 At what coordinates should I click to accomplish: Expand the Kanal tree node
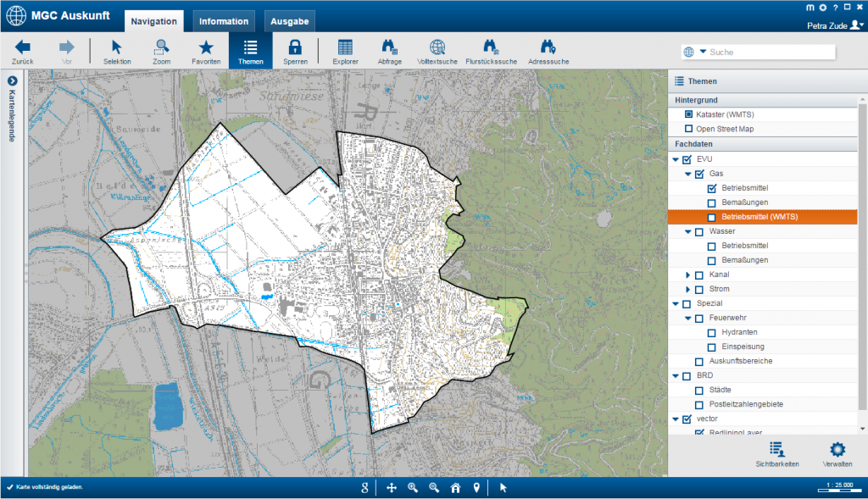688,275
